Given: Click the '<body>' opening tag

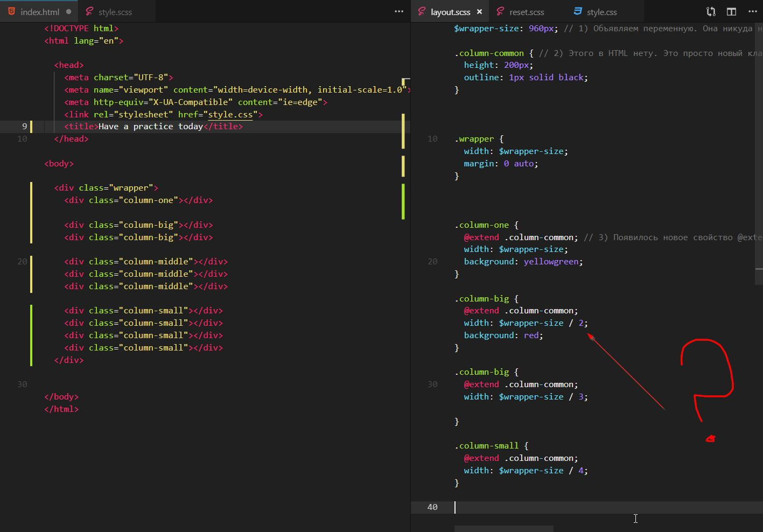Looking at the screenshot, I should [59, 163].
